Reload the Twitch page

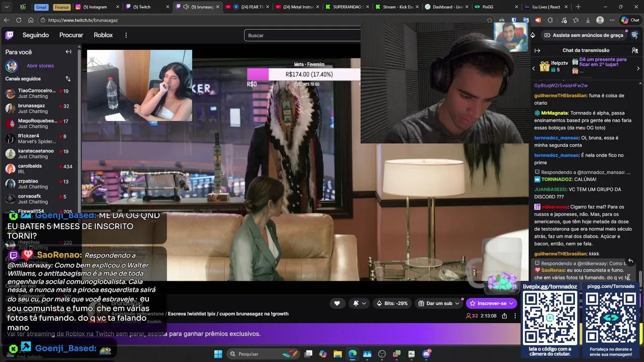tap(19, 20)
